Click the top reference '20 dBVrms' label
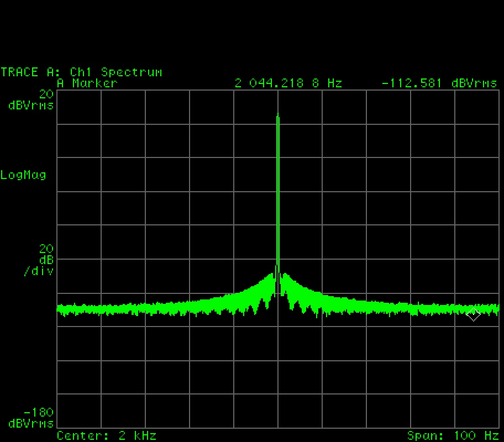The width and height of the screenshot is (504, 442). click(x=31, y=100)
